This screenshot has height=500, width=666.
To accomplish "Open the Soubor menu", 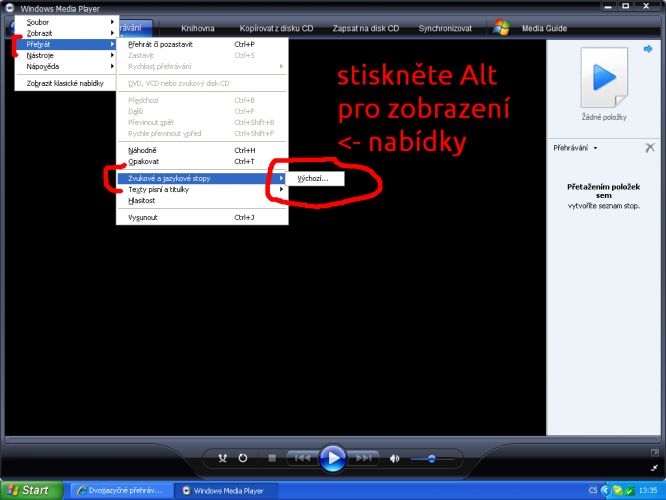I will tap(65, 22).
